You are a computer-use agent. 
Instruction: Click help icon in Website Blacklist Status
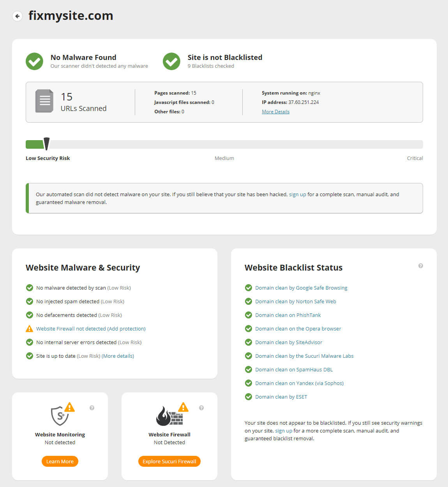pyautogui.click(x=421, y=266)
